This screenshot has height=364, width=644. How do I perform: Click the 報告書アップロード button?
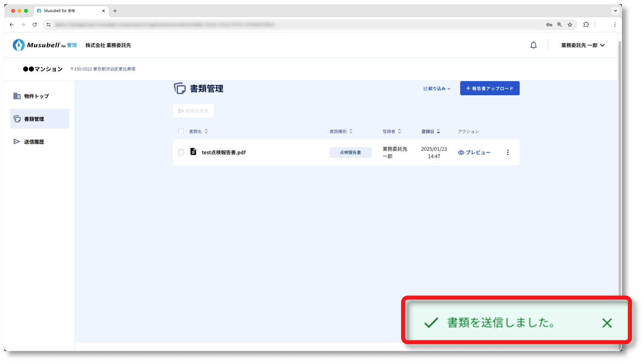coord(489,88)
